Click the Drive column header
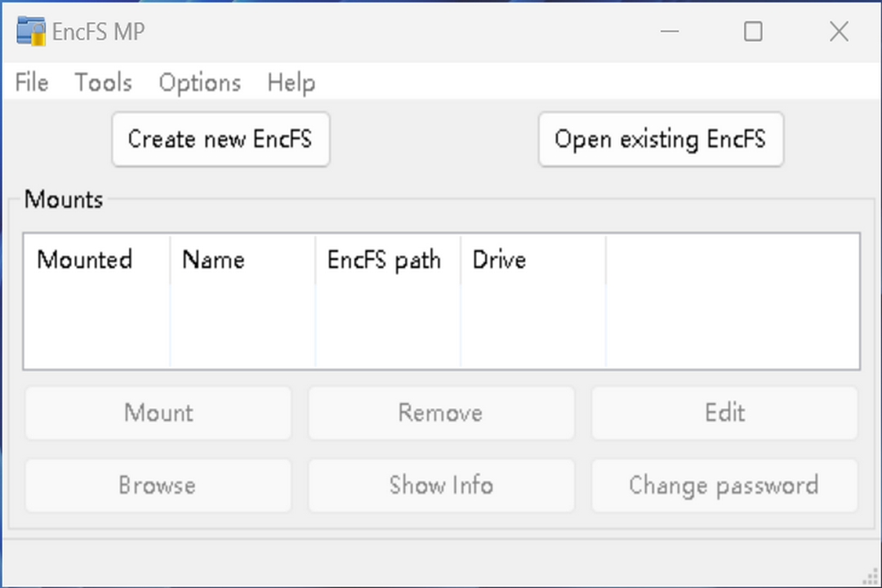 (499, 260)
